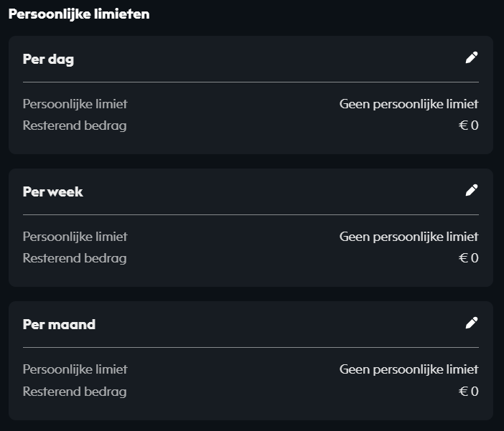Viewport: 504px width, 431px height.
Task: Click Geen persoonlijke limiet value in Per dag
Action: click(409, 104)
